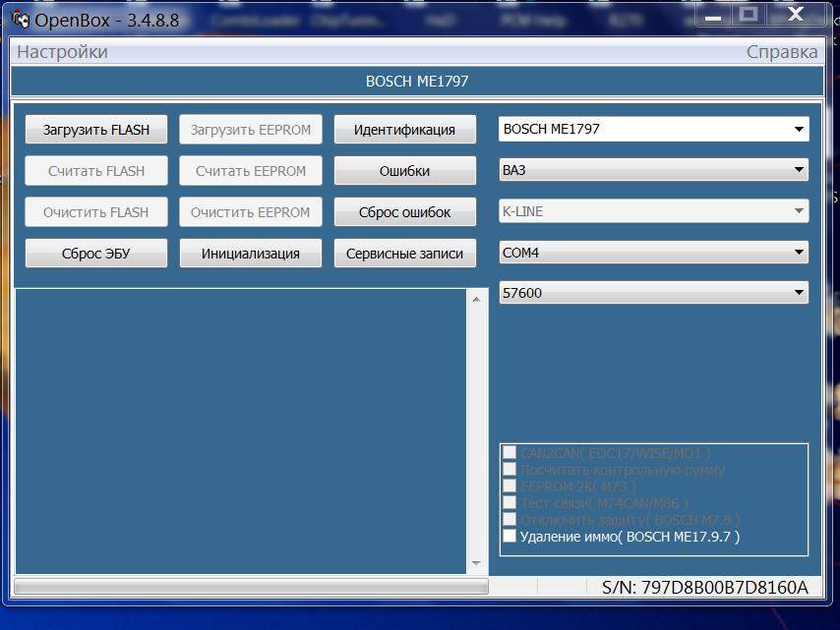The height and width of the screenshot is (630, 840).
Task: Maximize the OpenBox window
Action: pos(749,14)
